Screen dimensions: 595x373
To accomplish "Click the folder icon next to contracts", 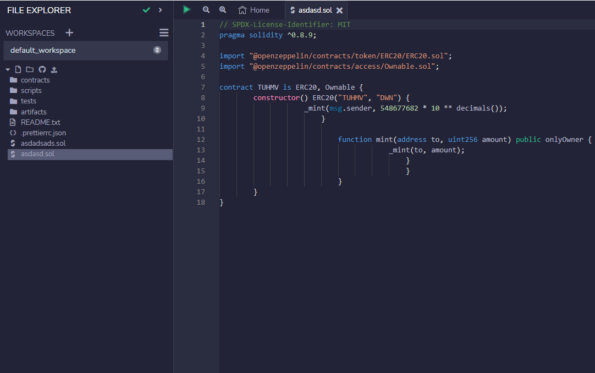I will (x=13, y=80).
